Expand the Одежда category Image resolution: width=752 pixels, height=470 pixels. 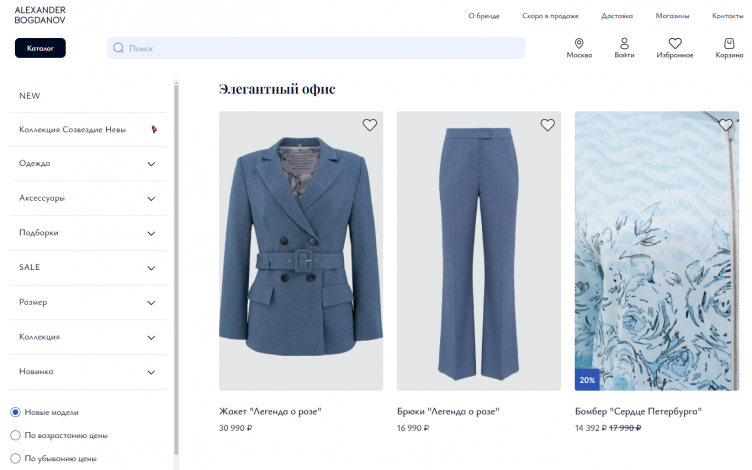[151, 163]
